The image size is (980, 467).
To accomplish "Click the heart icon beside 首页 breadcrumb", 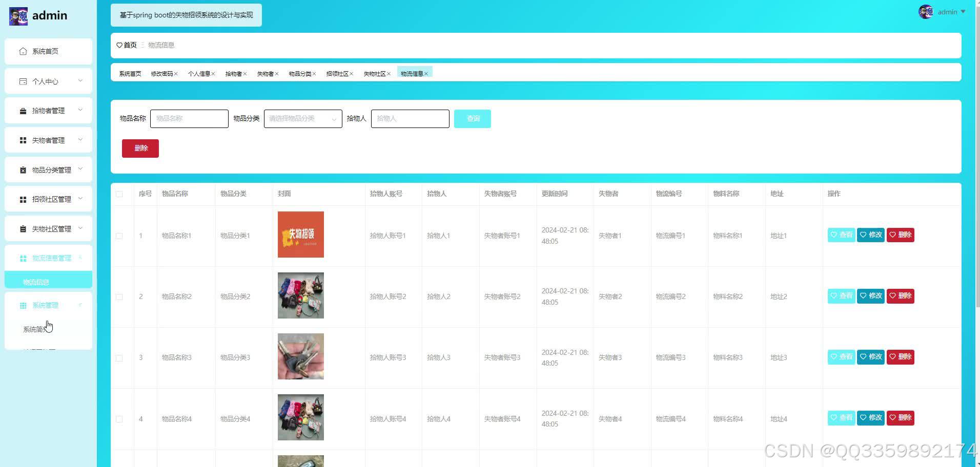I will [119, 45].
